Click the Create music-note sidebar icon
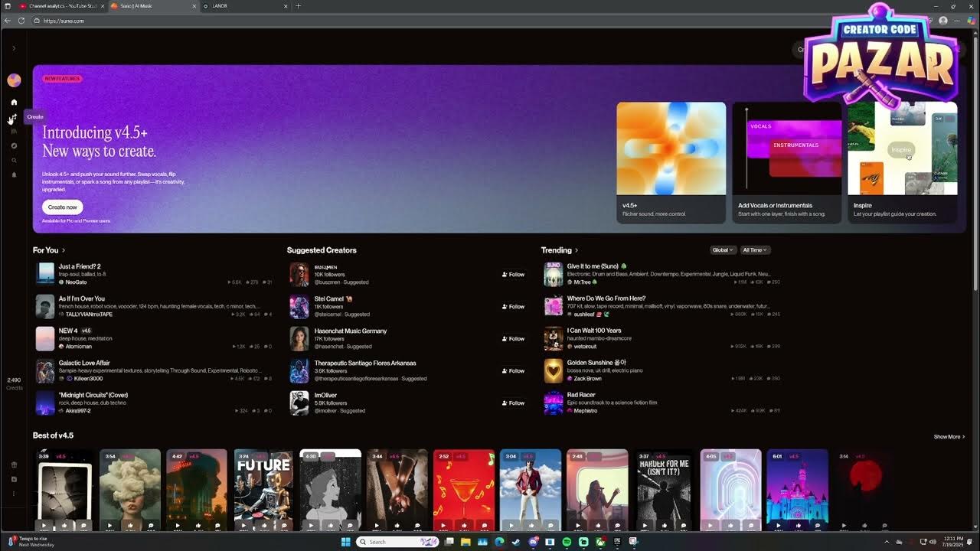 (14, 117)
